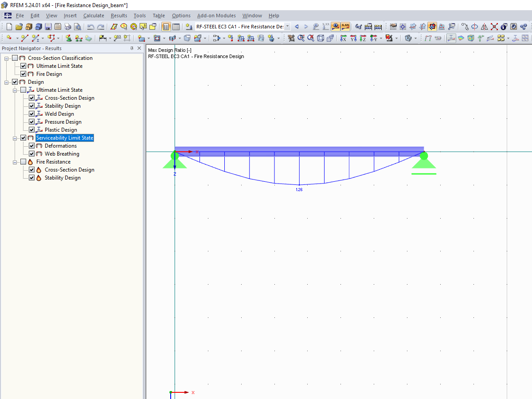The height and width of the screenshot is (399, 532).
Task: Redo the last action
Action: coord(101,26)
